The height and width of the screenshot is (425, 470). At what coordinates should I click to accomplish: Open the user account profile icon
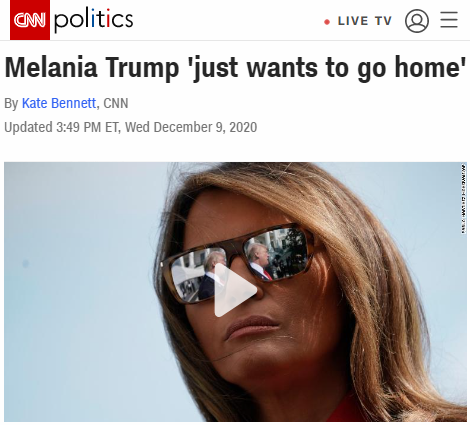(x=417, y=21)
